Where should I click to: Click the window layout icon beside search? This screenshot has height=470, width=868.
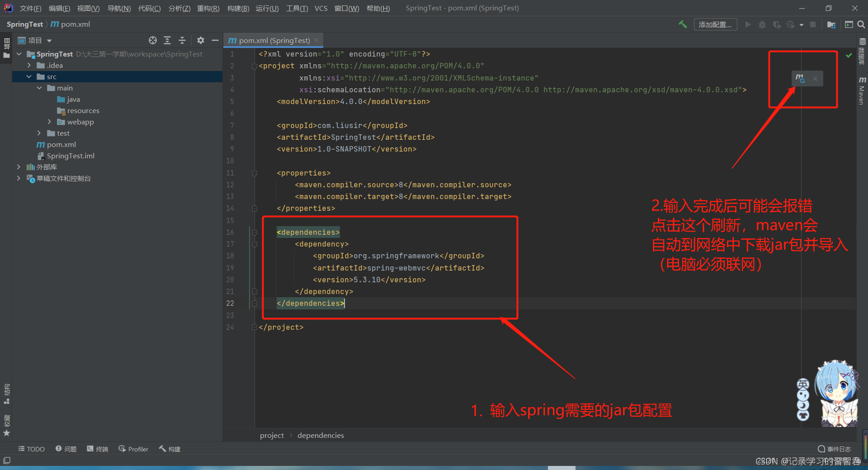coord(849,24)
